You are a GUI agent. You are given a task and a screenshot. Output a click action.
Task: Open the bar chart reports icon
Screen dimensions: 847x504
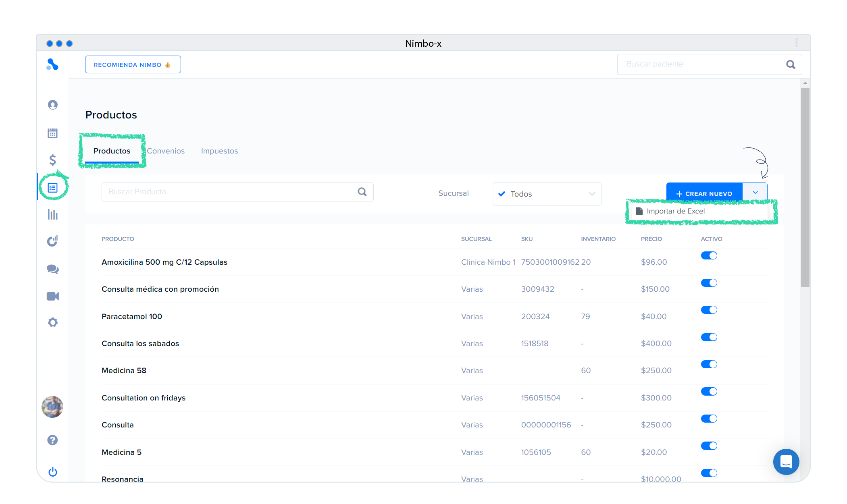(52, 214)
